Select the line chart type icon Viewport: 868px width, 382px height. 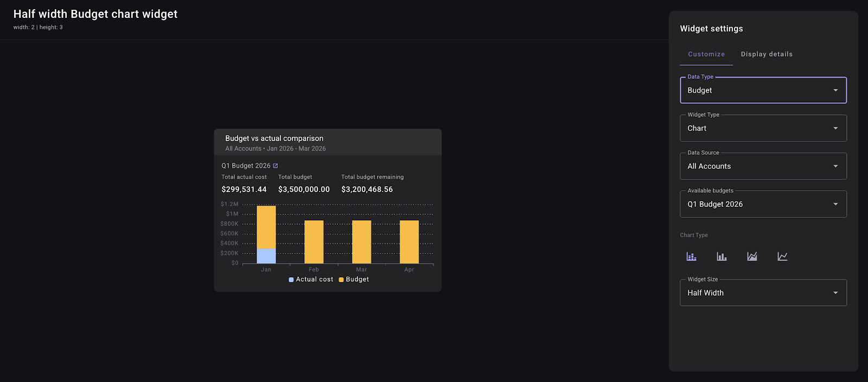782,257
